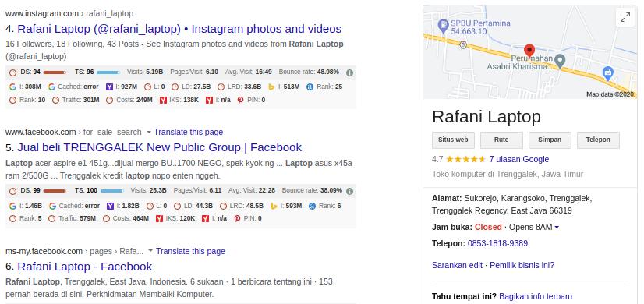644x304 pixels.
Task: Click the Situs web button
Action: coord(453,140)
